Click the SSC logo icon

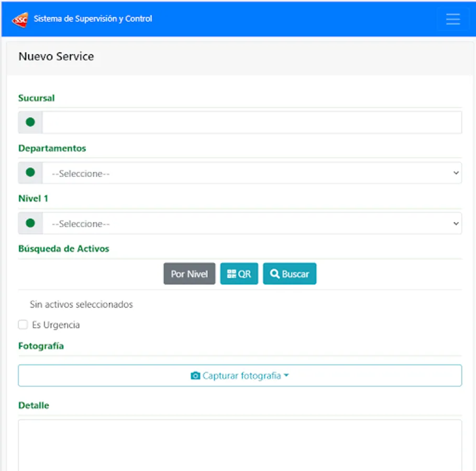[20, 19]
